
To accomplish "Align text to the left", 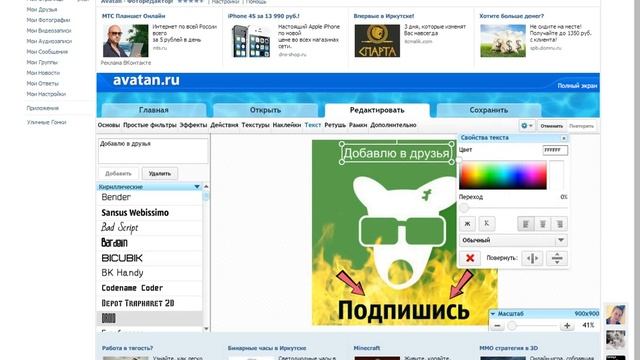I will (526, 224).
